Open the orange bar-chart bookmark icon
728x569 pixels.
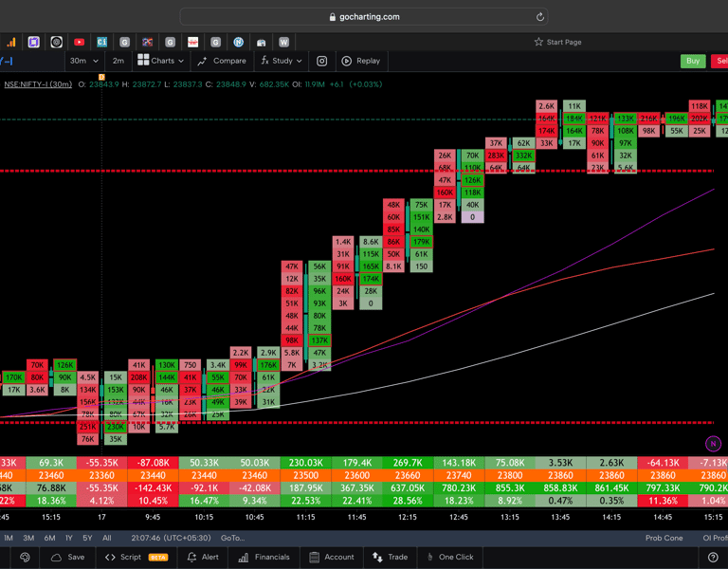coord(10,43)
